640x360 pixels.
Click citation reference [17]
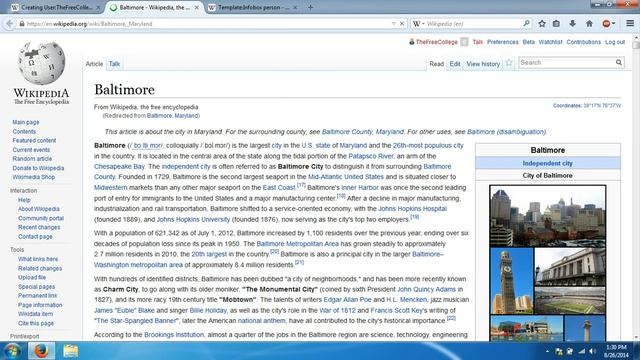click(301, 185)
